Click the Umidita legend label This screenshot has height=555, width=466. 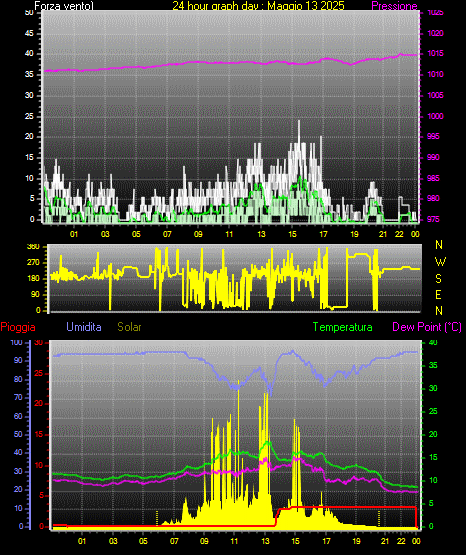pyautogui.click(x=84, y=327)
